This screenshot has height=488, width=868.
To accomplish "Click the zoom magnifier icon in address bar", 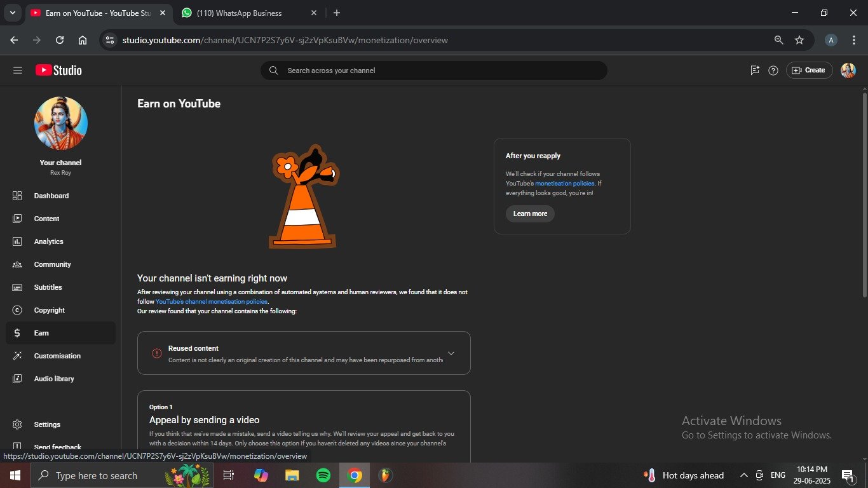I will pyautogui.click(x=778, y=40).
